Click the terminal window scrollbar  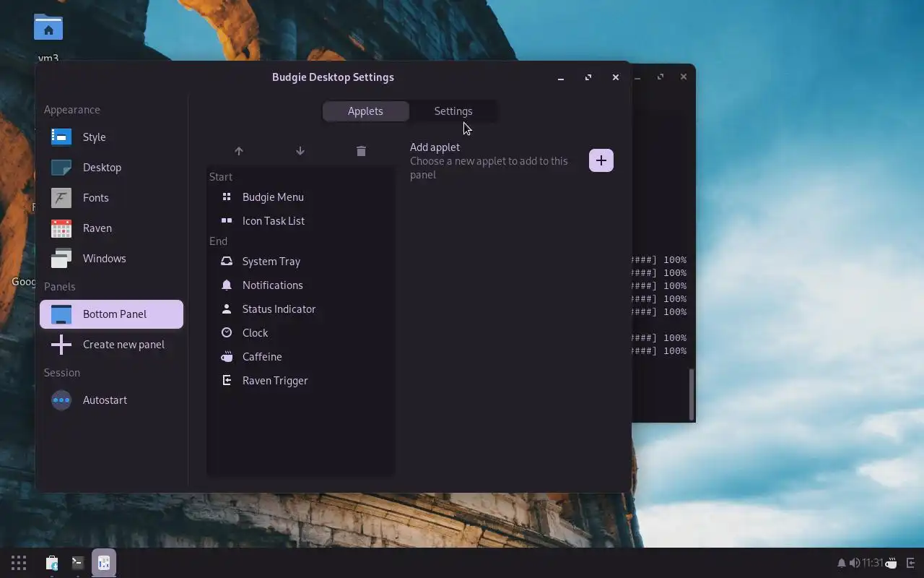(x=691, y=394)
